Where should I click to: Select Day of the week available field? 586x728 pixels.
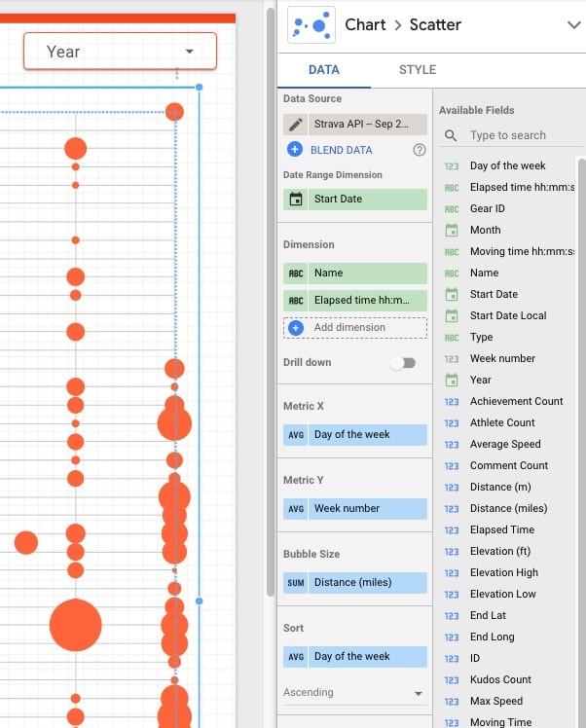507,165
